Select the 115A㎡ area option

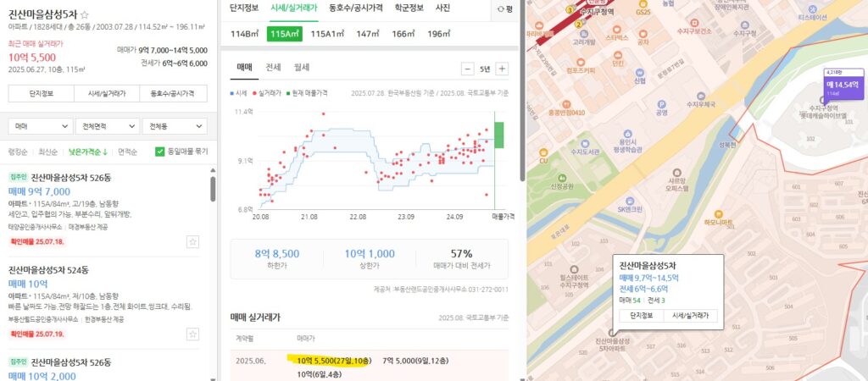(285, 34)
